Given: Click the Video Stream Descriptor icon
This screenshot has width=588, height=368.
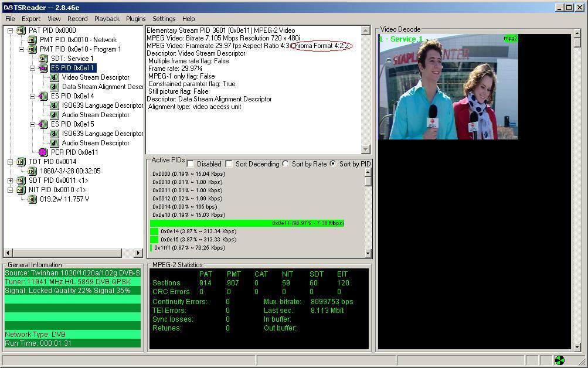Looking at the screenshot, I should (x=55, y=77).
